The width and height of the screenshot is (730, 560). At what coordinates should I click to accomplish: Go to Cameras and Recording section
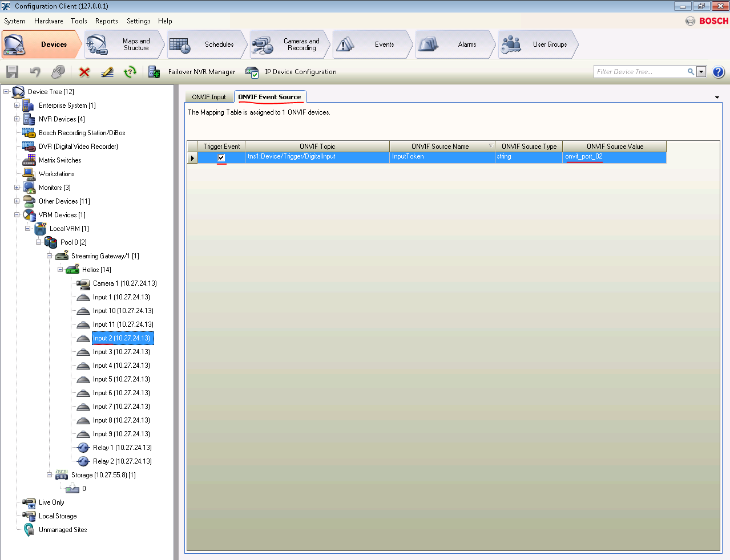291,44
